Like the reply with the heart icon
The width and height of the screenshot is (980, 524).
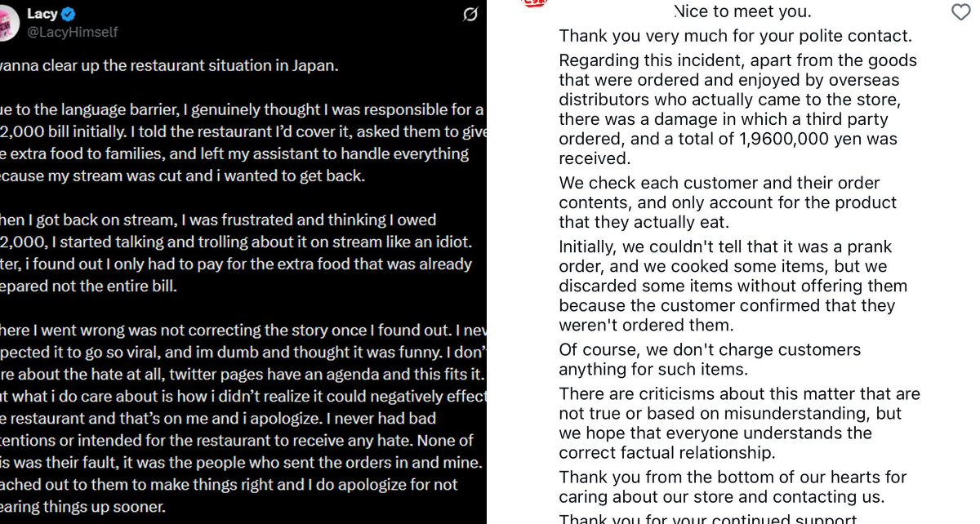pyautogui.click(x=961, y=11)
